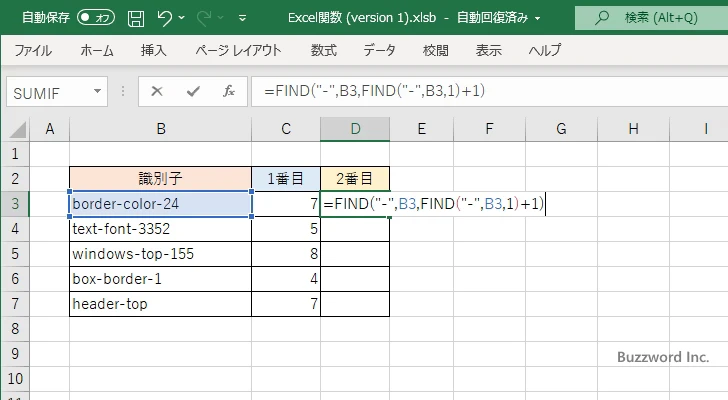728x400 pixels.
Task: Click the search box magnifier icon
Action: [x=602, y=18]
